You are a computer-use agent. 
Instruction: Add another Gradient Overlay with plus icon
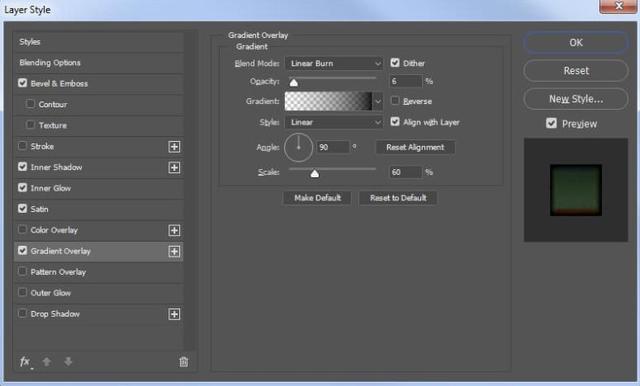click(x=174, y=251)
